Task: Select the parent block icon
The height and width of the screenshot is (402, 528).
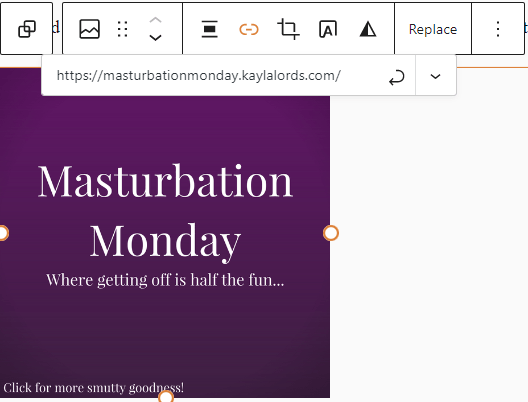Action: tap(27, 29)
